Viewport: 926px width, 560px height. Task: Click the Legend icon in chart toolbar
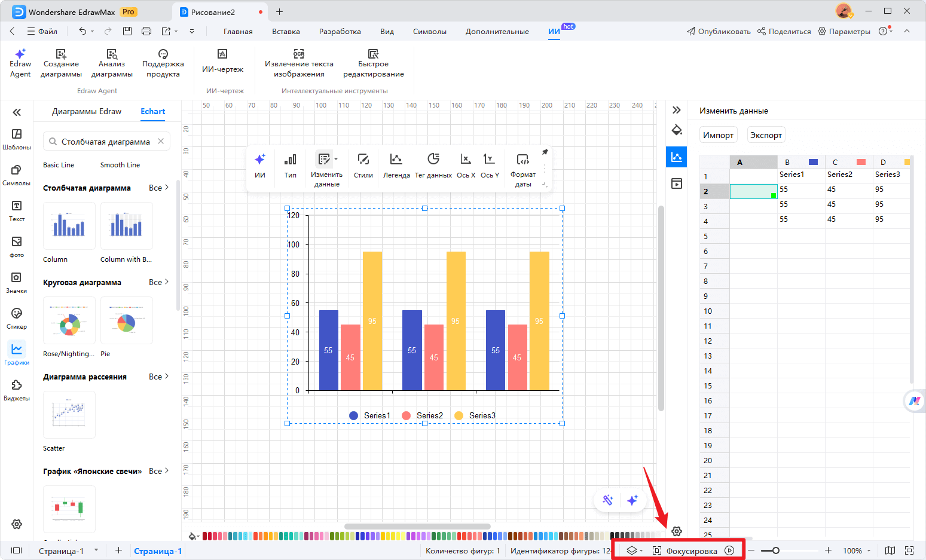396,165
